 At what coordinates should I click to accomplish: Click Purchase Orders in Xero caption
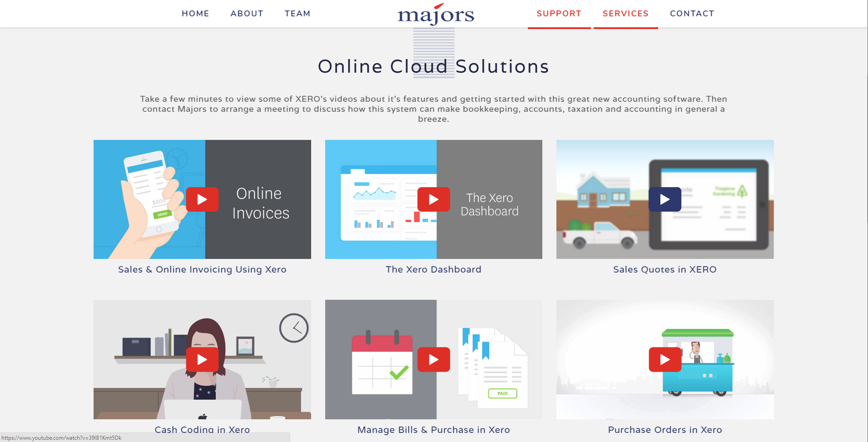click(665, 429)
